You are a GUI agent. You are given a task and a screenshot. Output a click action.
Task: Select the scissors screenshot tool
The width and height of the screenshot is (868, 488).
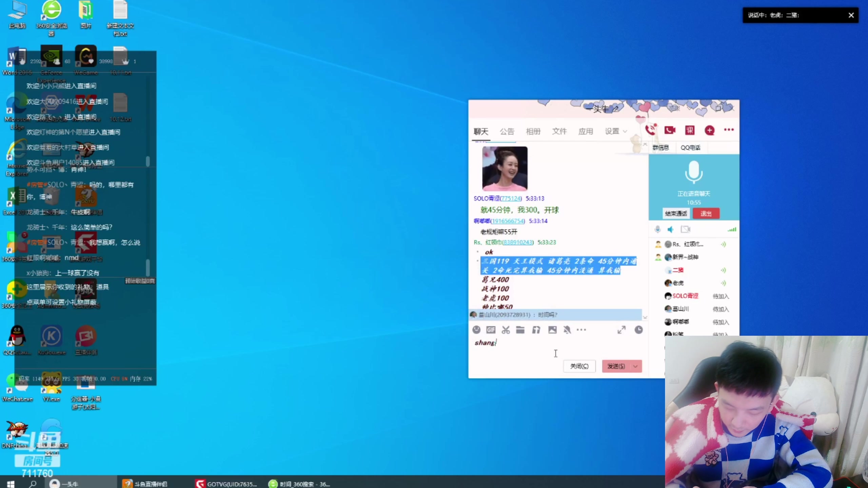pyautogui.click(x=506, y=330)
